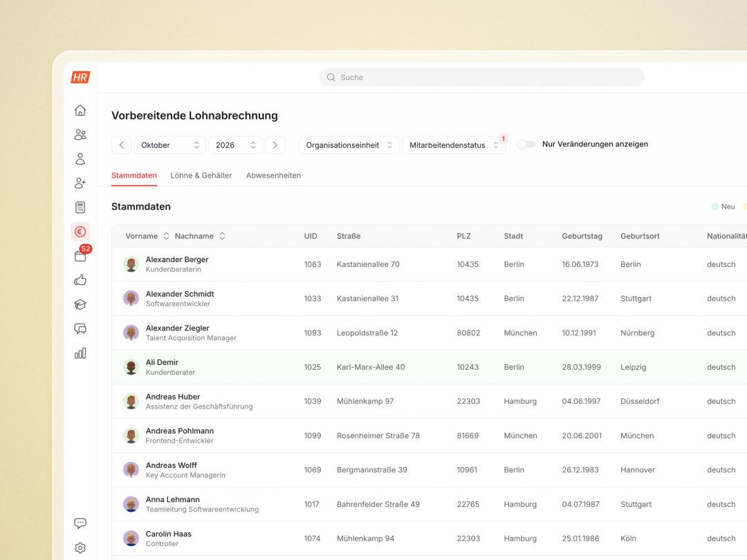Open the single person profile sidebar icon

click(80, 158)
